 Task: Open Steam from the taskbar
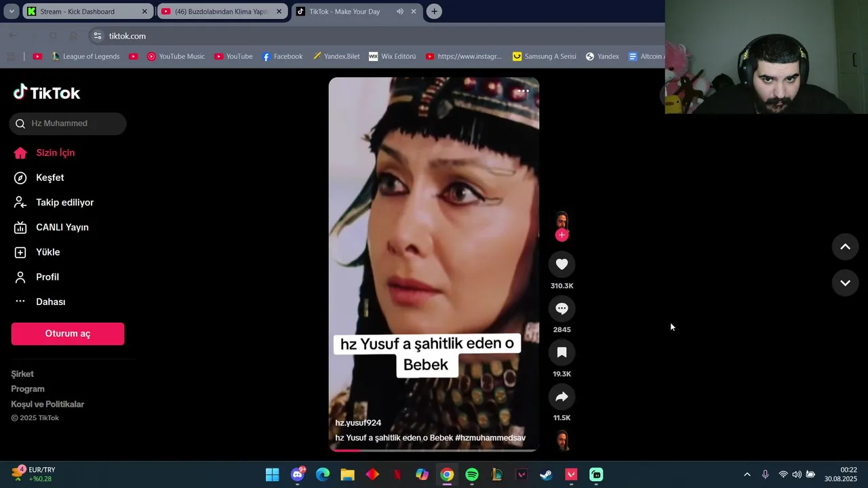click(546, 474)
